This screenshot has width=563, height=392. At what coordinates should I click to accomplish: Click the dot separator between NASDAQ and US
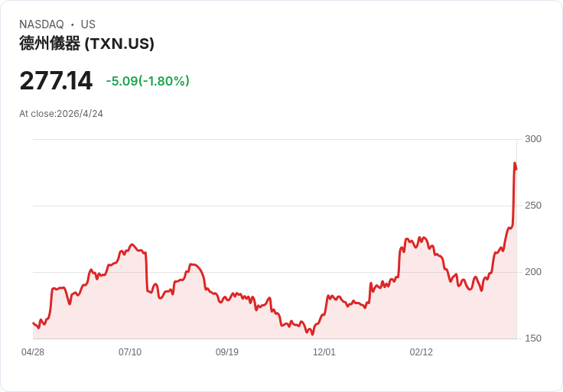click(x=72, y=24)
